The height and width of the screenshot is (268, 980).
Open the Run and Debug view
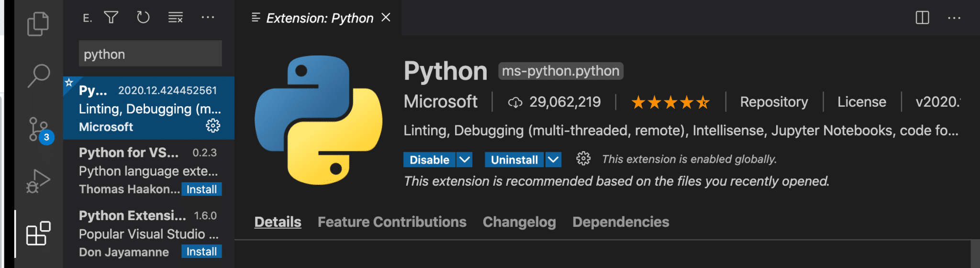[38, 181]
